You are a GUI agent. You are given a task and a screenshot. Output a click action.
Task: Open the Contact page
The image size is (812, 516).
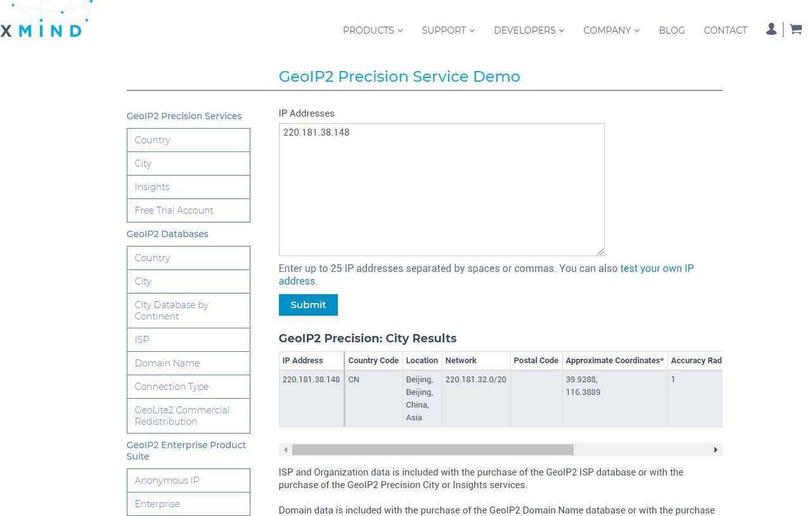click(726, 30)
